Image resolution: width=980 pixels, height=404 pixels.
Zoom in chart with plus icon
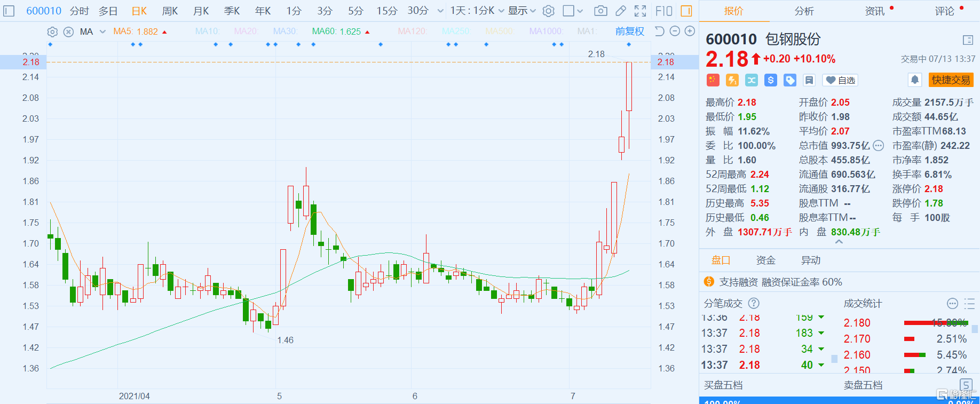(690, 31)
